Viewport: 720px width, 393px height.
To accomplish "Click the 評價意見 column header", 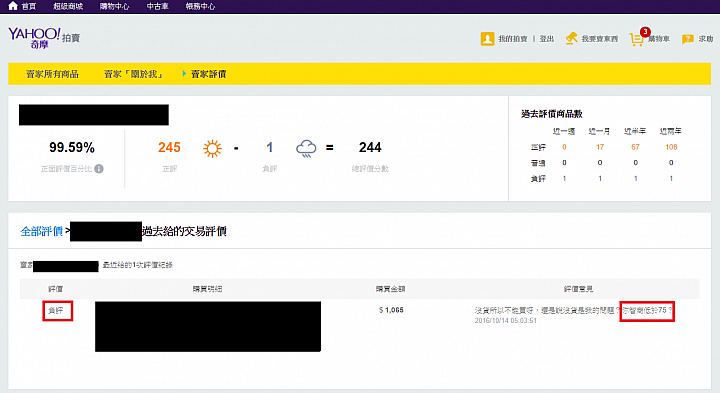I will [579, 289].
